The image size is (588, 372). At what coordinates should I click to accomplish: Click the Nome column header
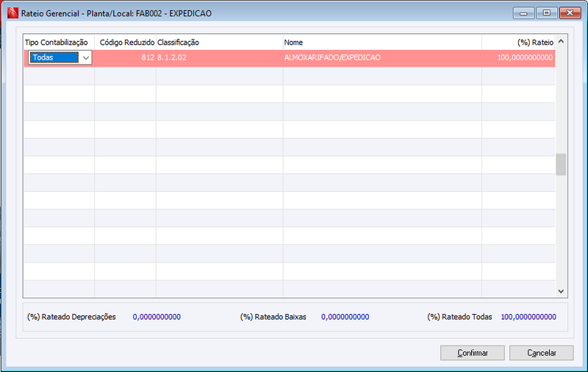382,43
